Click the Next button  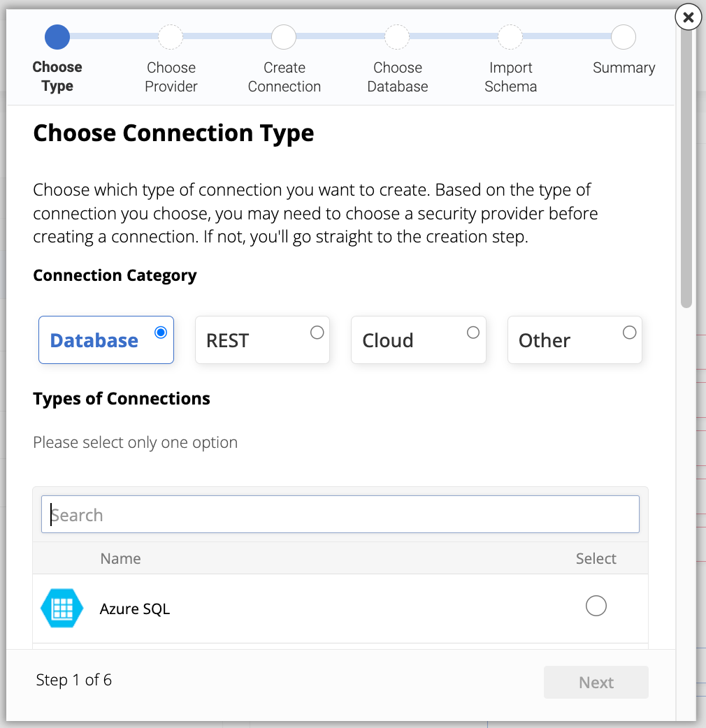pyautogui.click(x=596, y=682)
